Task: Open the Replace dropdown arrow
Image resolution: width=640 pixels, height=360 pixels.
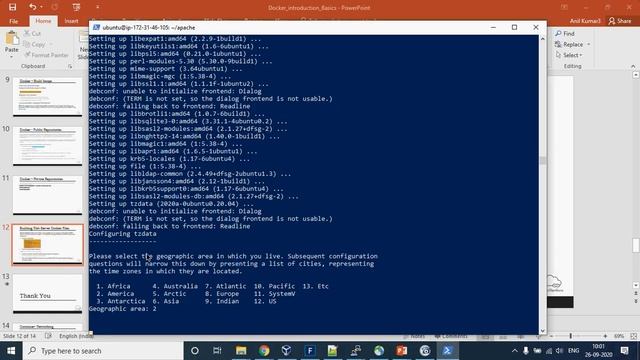Action: (589, 44)
